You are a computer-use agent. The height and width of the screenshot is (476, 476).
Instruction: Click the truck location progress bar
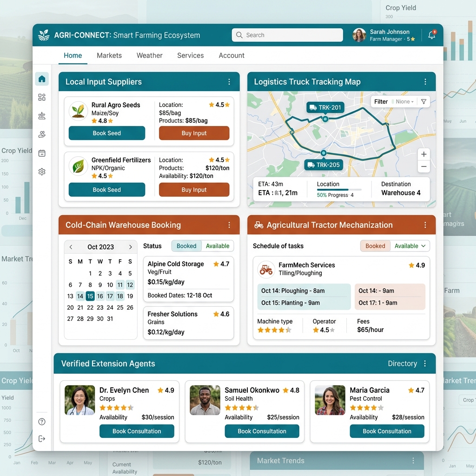[x=339, y=190]
